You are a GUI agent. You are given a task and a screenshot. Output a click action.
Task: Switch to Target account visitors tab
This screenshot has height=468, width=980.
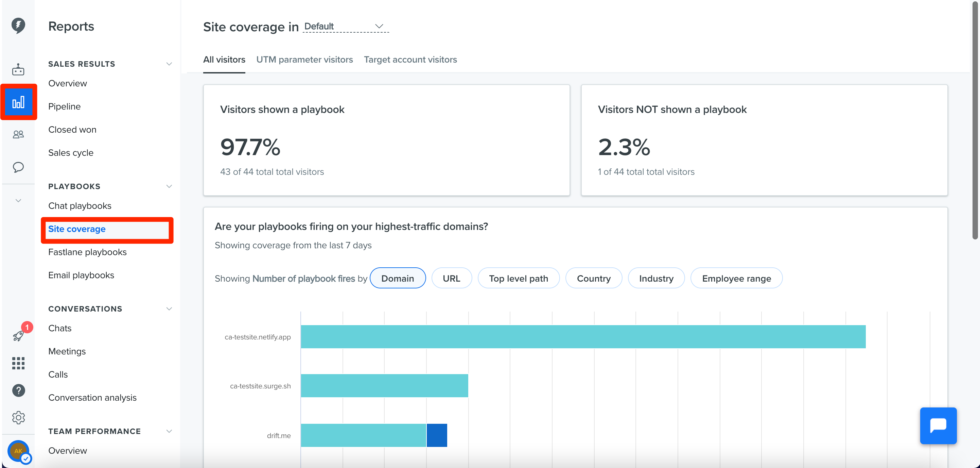[410, 60]
